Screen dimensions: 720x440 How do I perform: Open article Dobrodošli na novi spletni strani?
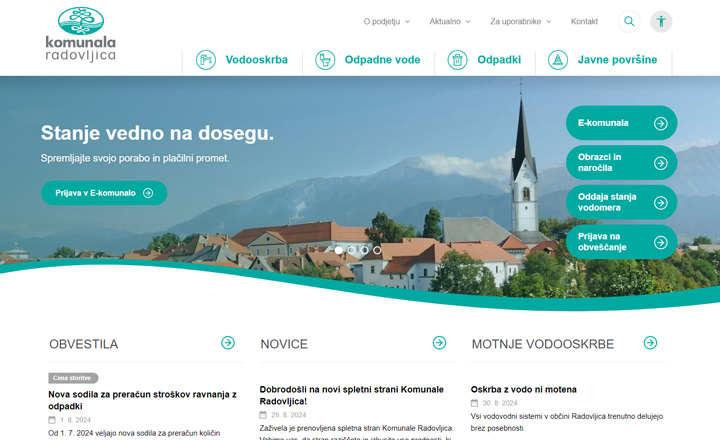coord(352,395)
